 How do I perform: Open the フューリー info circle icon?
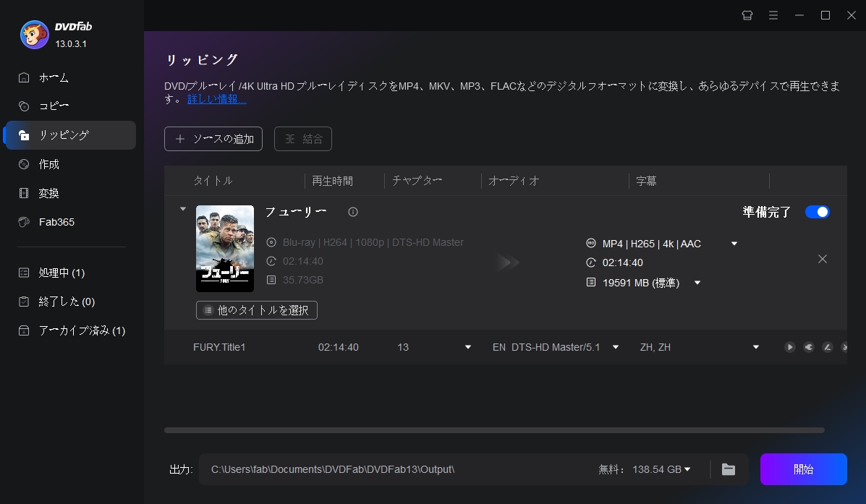point(353,212)
